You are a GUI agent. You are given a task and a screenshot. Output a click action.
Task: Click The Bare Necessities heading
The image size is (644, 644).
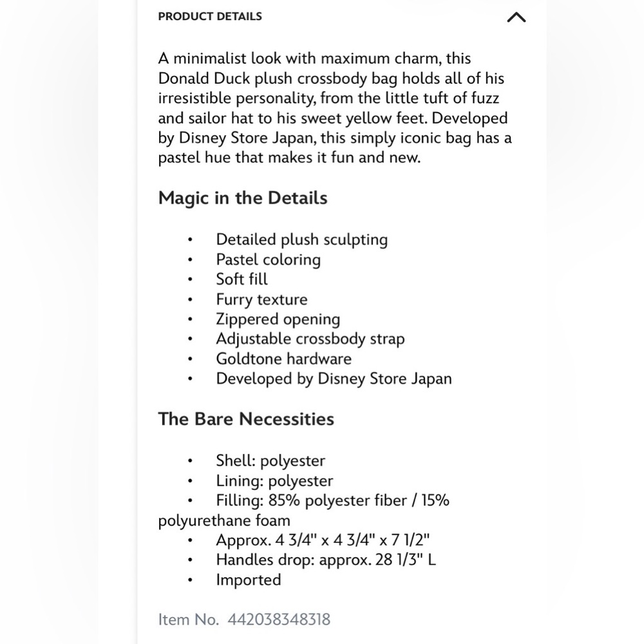click(x=246, y=419)
